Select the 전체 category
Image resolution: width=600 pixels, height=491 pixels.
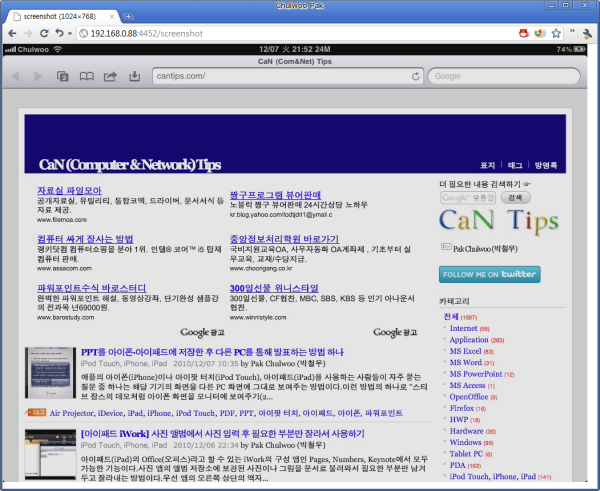point(451,316)
